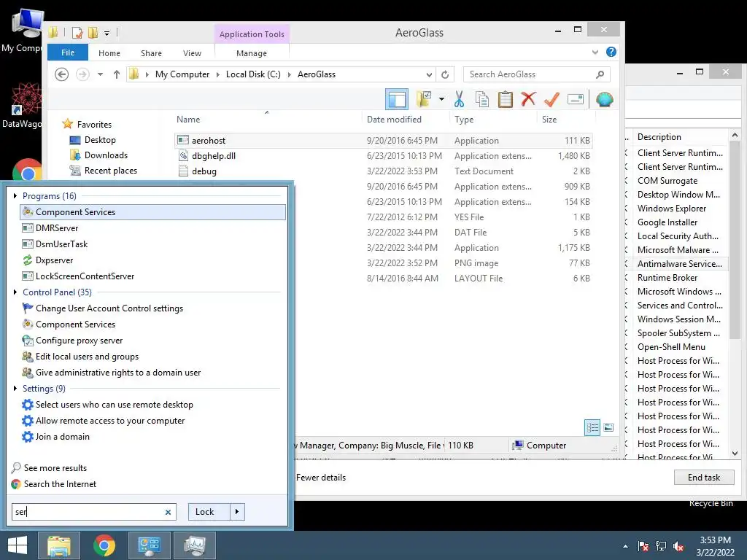Viewport: 747px width, 560px height.
Task: Click the red X Delete icon
Action: tap(528, 99)
